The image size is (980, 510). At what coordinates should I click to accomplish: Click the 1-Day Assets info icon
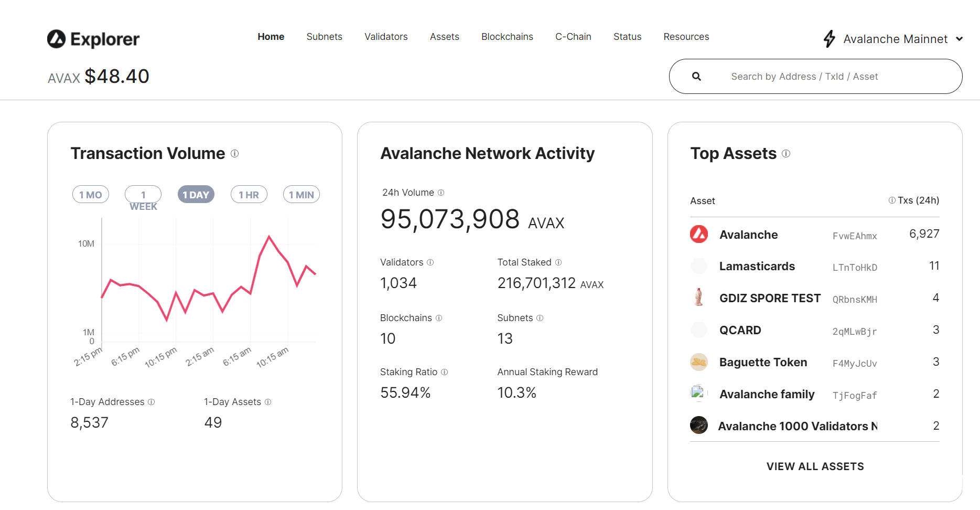pyautogui.click(x=268, y=402)
